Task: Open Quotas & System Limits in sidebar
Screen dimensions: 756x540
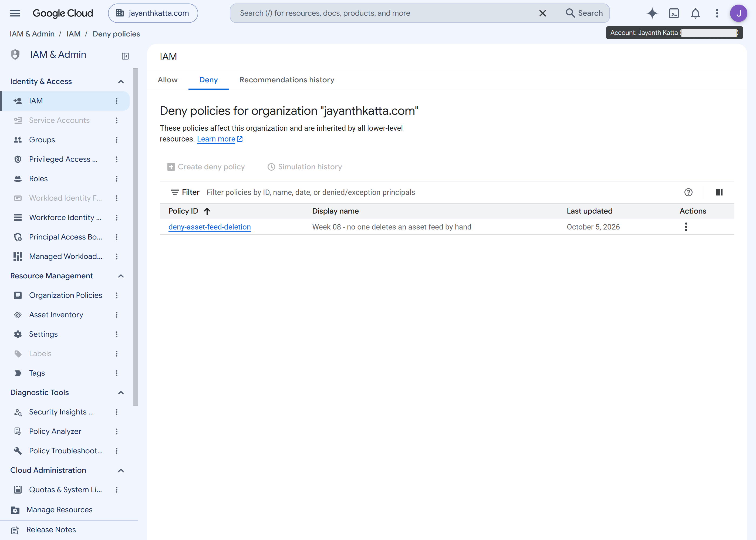Action: (65, 490)
